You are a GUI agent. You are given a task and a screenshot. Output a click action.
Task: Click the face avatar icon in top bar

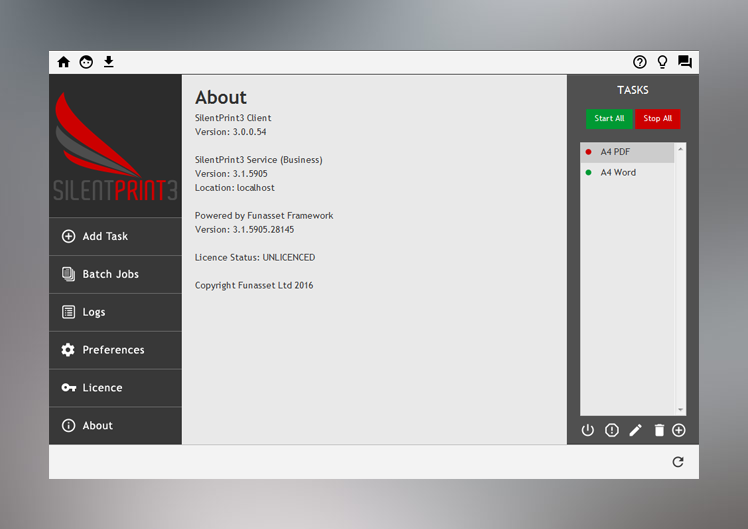(x=86, y=62)
